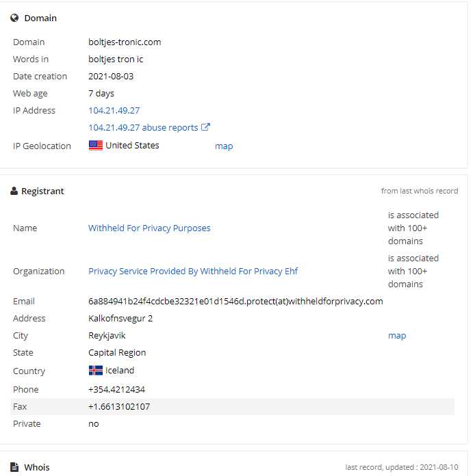The height and width of the screenshot is (476, 475).
Task: Open the Withheld For Privacy Purposes link
Action: click(x=149, y=228)
